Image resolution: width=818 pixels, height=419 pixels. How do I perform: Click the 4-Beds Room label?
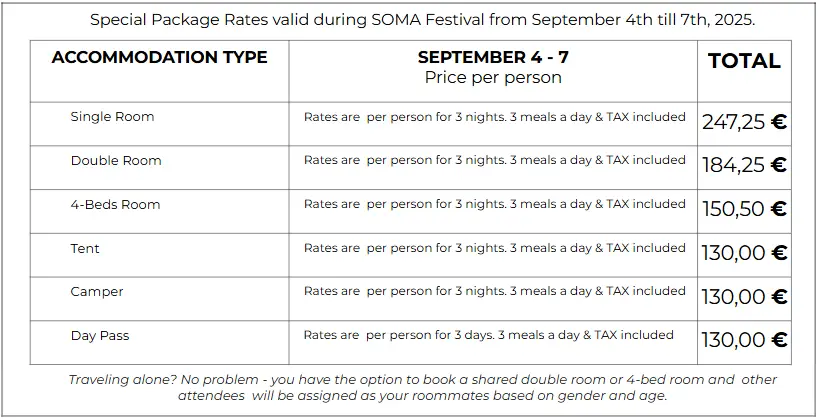[x=115, y=204]
